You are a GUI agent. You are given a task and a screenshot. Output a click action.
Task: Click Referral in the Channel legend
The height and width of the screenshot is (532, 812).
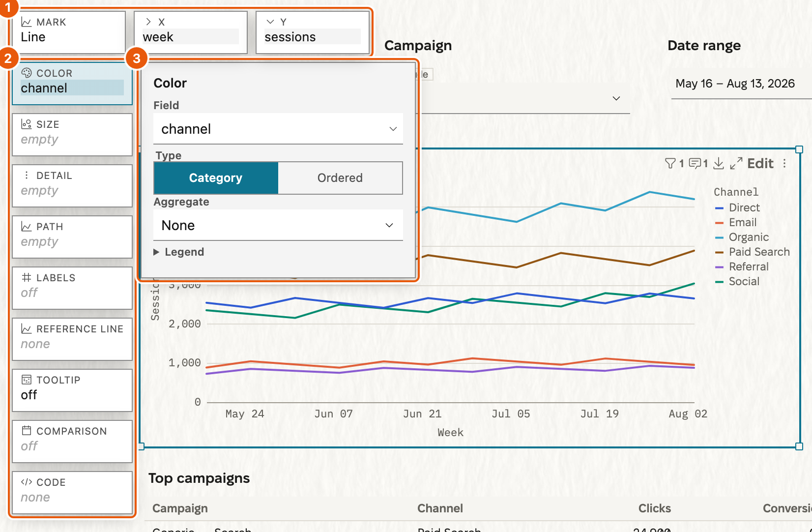(749, 266)
